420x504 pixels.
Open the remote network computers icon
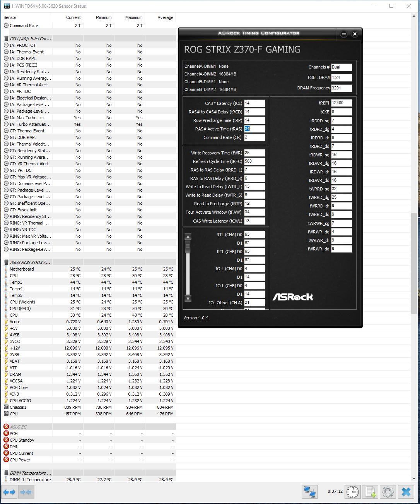310,492
